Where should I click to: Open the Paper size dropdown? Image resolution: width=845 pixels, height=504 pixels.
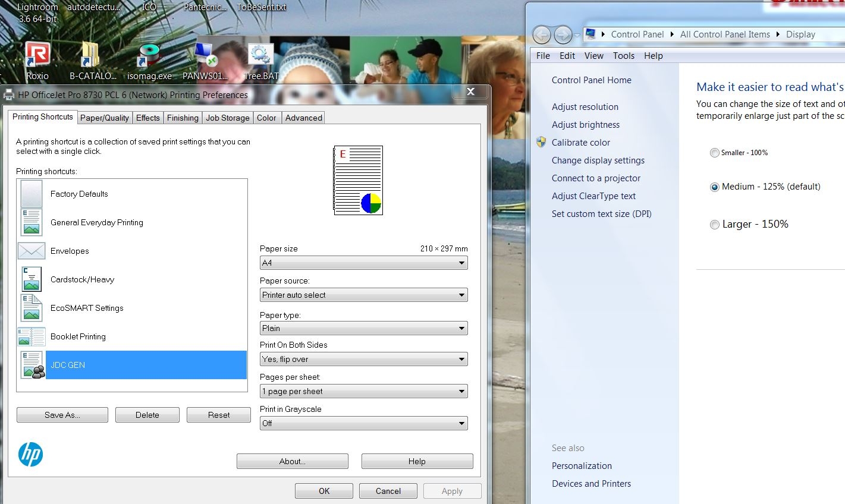363,263
